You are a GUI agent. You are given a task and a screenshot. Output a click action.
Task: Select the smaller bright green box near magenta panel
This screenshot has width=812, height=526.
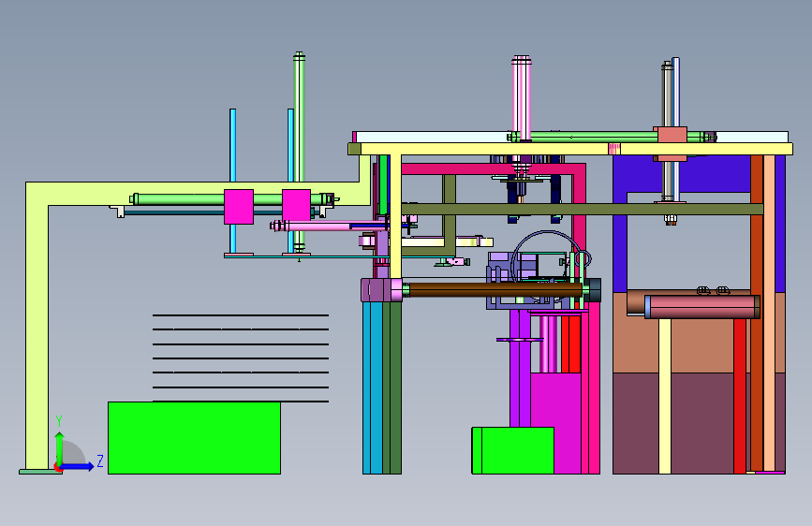tap(512, 450)
